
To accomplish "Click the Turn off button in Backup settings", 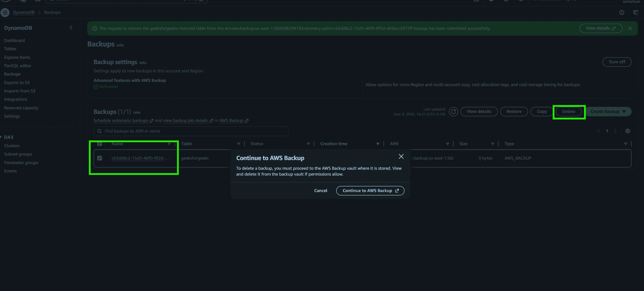I will coord(617,62).
